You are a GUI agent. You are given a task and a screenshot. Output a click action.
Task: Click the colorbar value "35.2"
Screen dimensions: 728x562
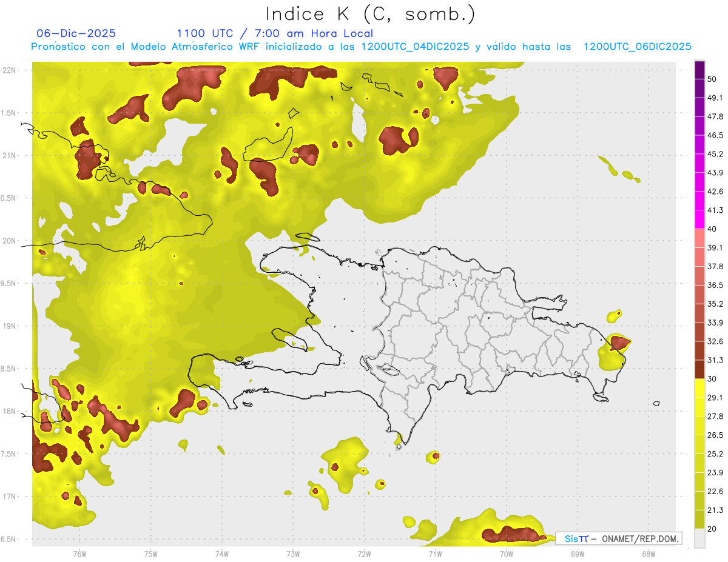coord(715,304)
